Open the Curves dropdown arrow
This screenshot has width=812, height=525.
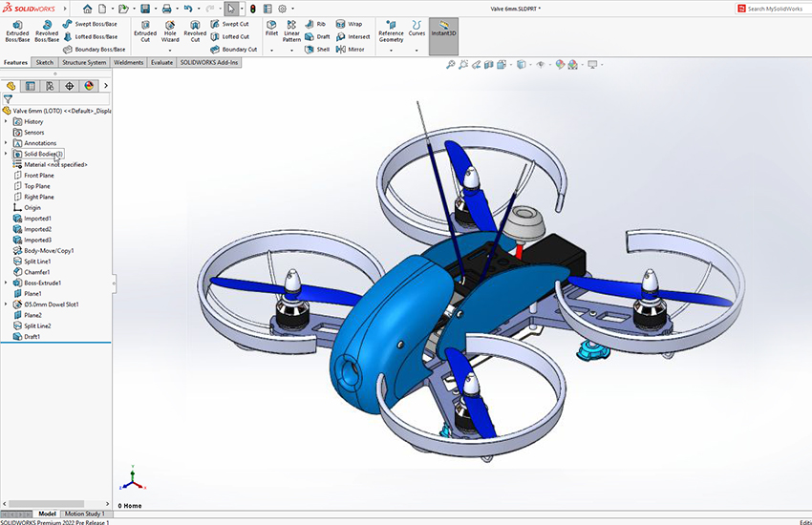pyautogui.click(x=417, y=50)
